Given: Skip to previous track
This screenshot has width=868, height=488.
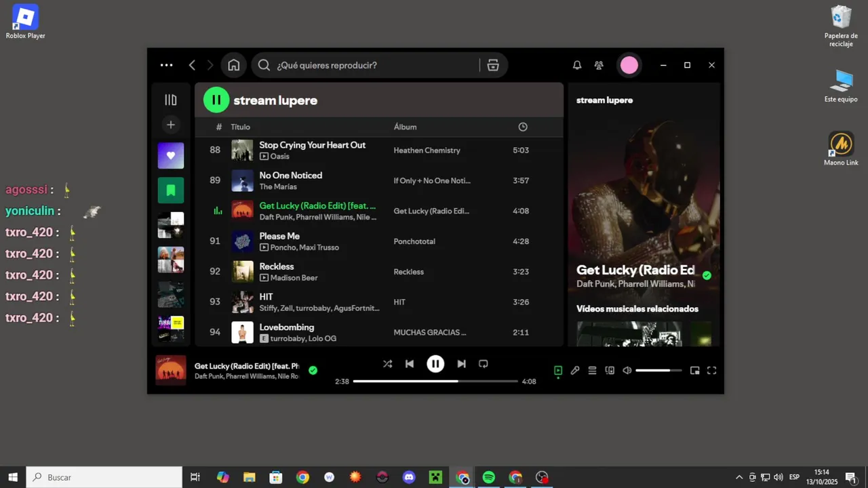Looking at the screenshot, I should 410,364.
